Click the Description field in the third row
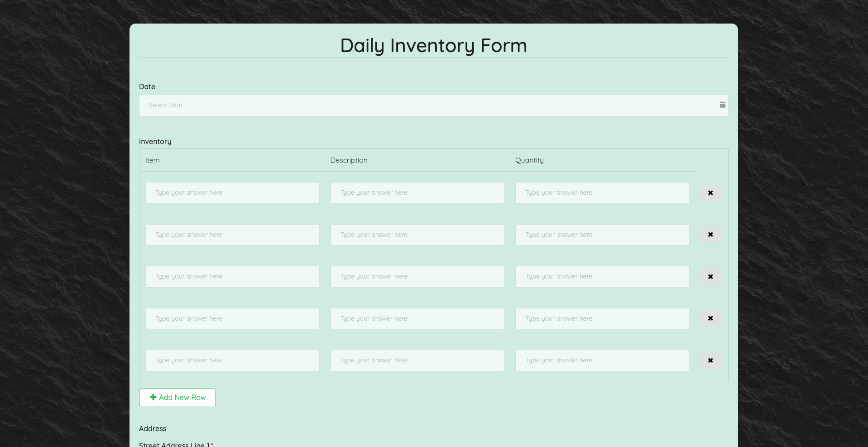868x447 pixels. pyautogui.click(x=417, y=276)
